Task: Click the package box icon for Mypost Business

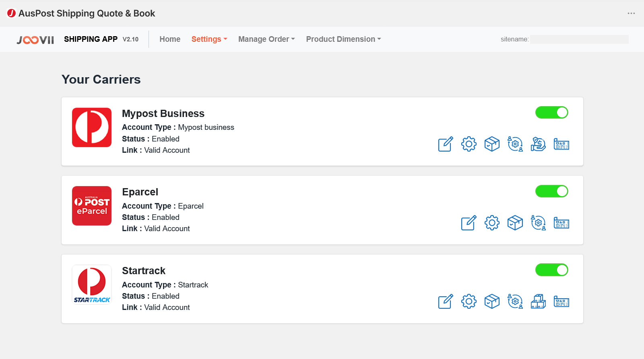Action: 492,144
